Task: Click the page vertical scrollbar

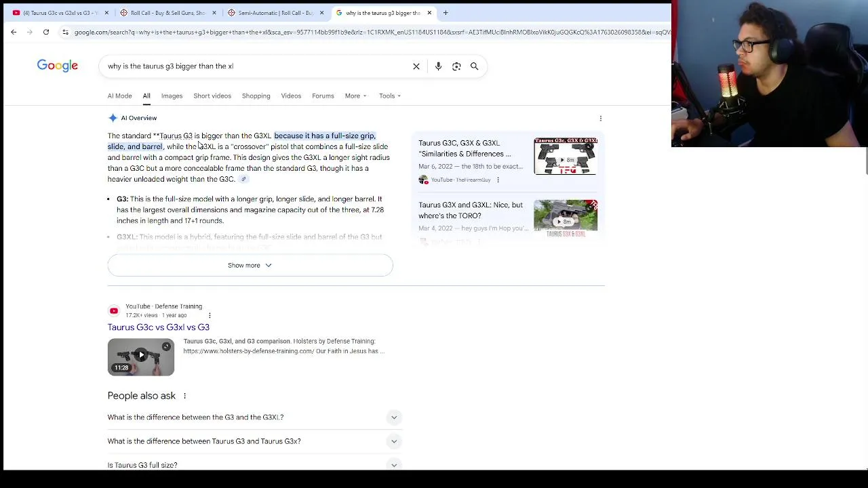Action: 865,159
